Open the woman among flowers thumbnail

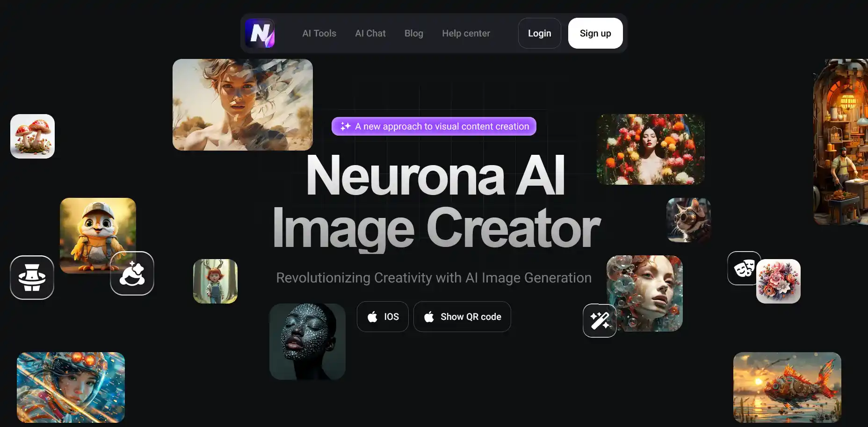651,149
